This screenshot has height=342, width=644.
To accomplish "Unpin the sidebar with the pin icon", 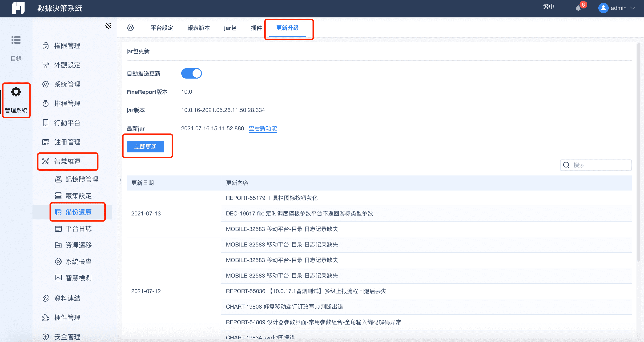I will tap(108, 26).
